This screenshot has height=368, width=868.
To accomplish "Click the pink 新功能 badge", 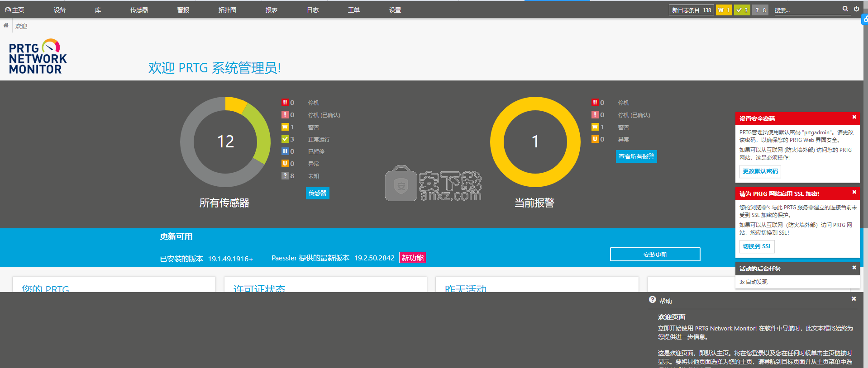I will 413,258.
